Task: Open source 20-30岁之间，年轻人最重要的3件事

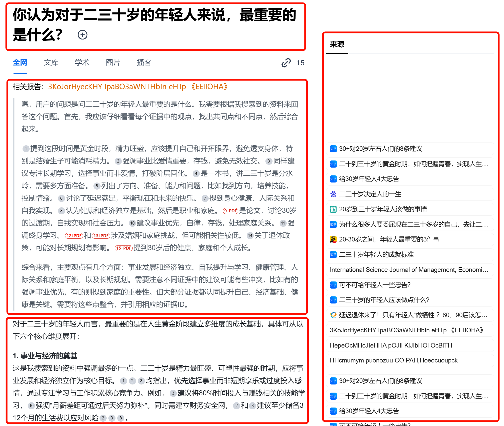Action: [x=410, y=239]
